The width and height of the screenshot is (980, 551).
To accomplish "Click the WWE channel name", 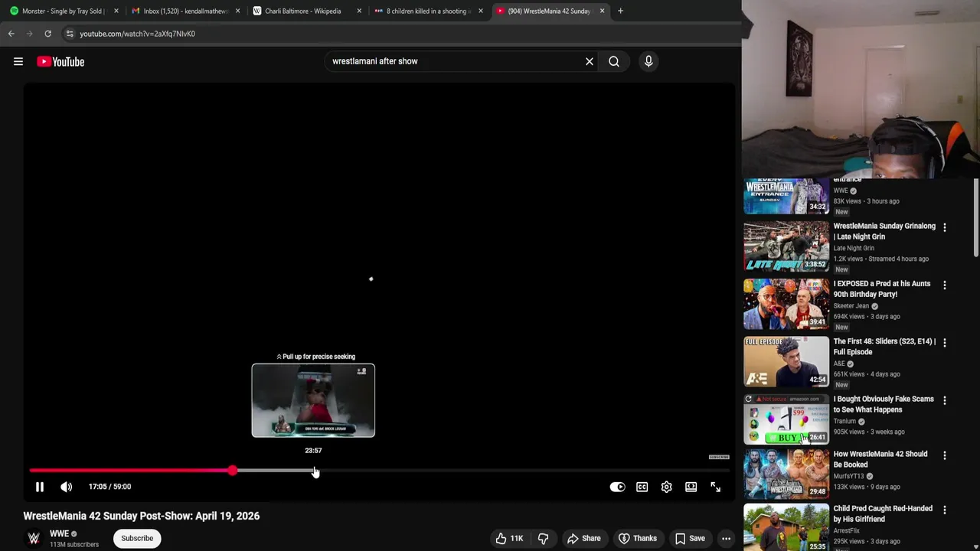I will [59, 533].
